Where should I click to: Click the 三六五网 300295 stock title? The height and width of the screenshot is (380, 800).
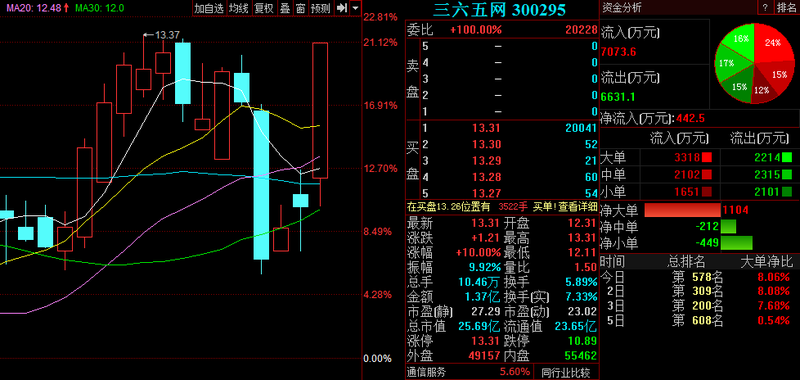pyautogui.click(x=500, y=9)
